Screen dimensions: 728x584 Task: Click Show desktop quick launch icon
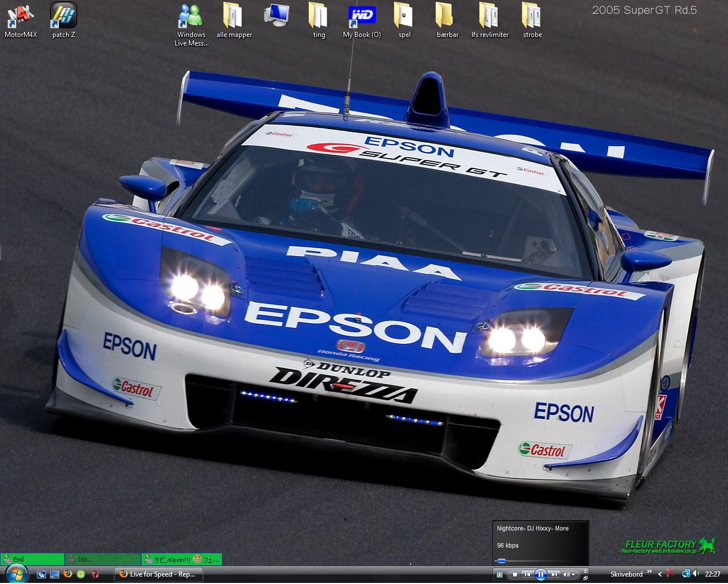pyautogui.click(x=55, y=574)
